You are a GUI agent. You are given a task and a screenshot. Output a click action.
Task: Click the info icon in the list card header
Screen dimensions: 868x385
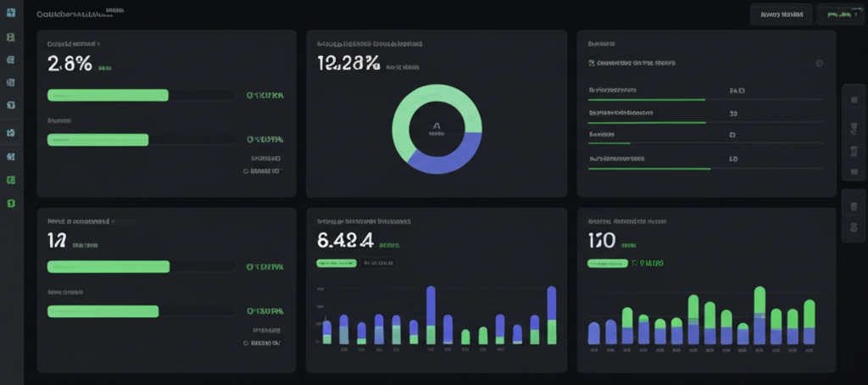(x=819, y=64)
